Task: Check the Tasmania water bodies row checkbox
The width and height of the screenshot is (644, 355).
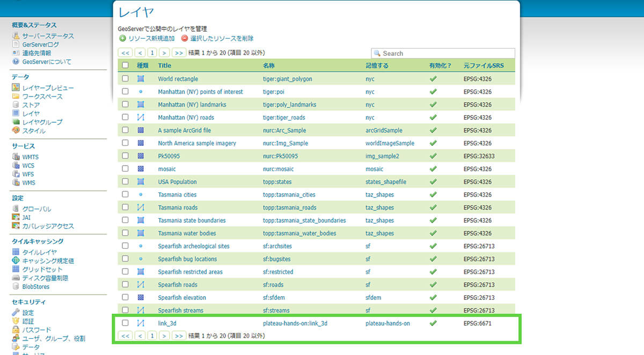Action: click(x=126, y=233)
